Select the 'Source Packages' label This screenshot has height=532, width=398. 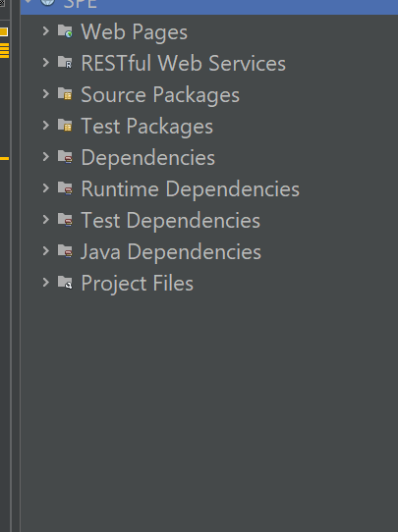pyautogui.click(x=160, y=95)
